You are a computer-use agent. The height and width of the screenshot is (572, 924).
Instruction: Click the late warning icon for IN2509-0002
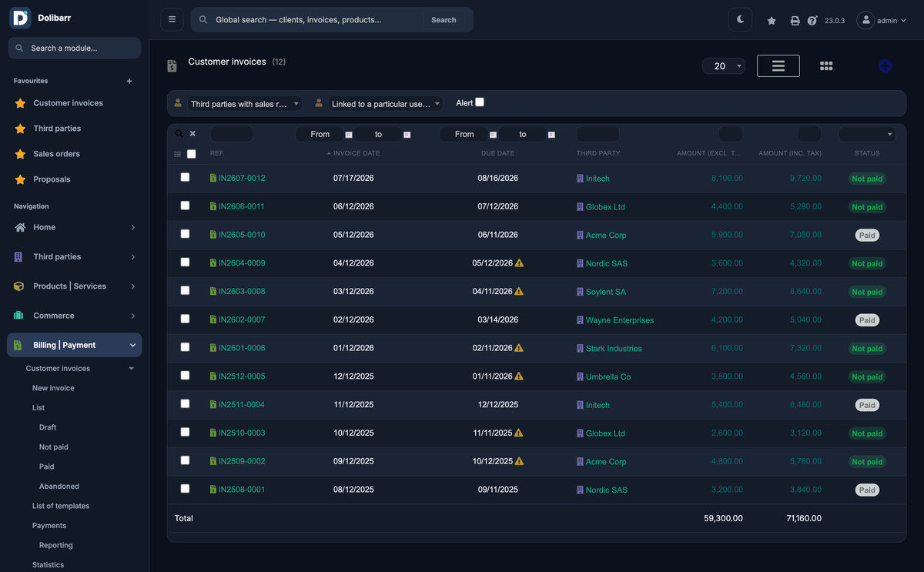tap(519, 461)
